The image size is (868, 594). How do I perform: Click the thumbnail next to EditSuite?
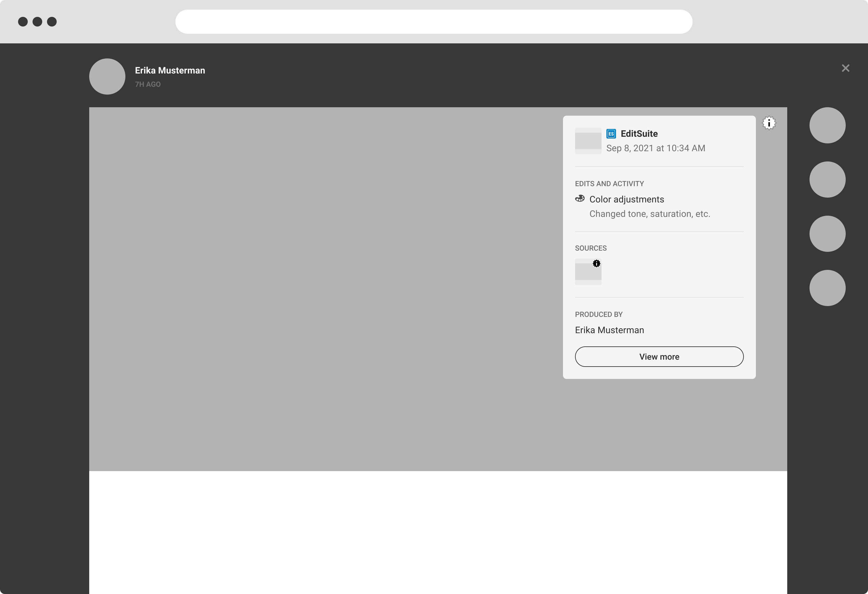pos(588,141)
